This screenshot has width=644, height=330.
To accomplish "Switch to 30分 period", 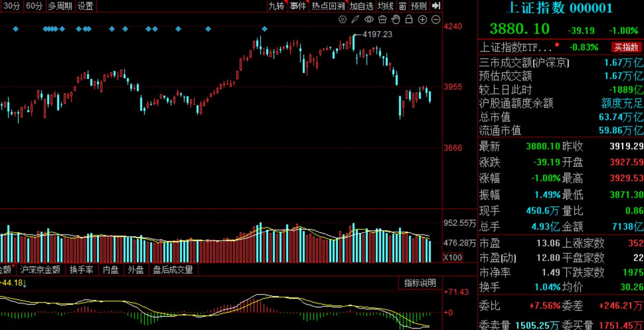I will click(x=11, y=6).
